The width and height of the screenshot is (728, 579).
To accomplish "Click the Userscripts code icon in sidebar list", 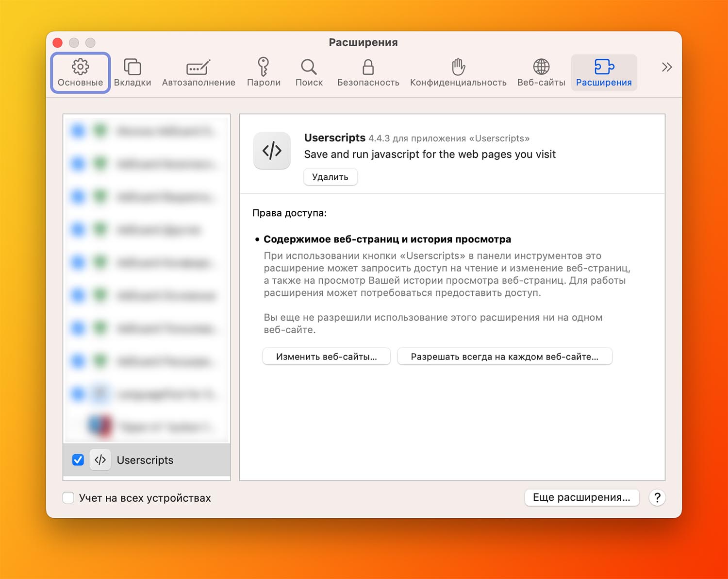I will pos(100,460).
